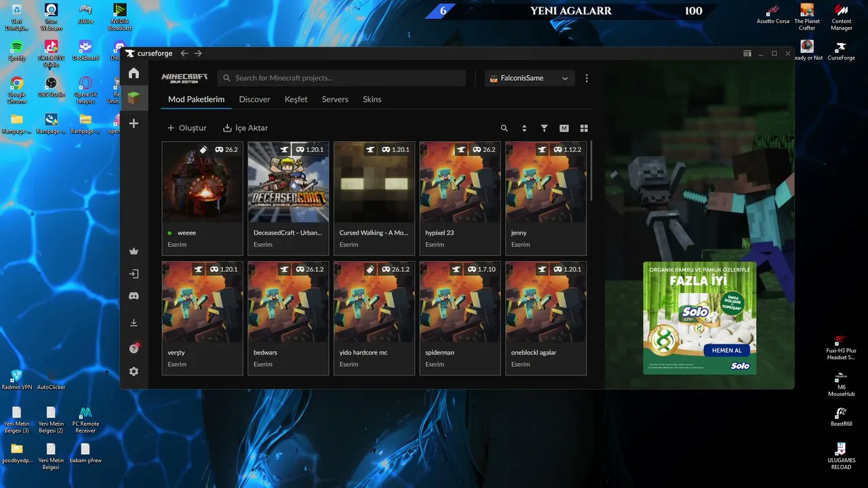The height and width of the screenshot is (488, 868).
Task: Open the weeee modpack thumbnail
Action: [203, 182]
